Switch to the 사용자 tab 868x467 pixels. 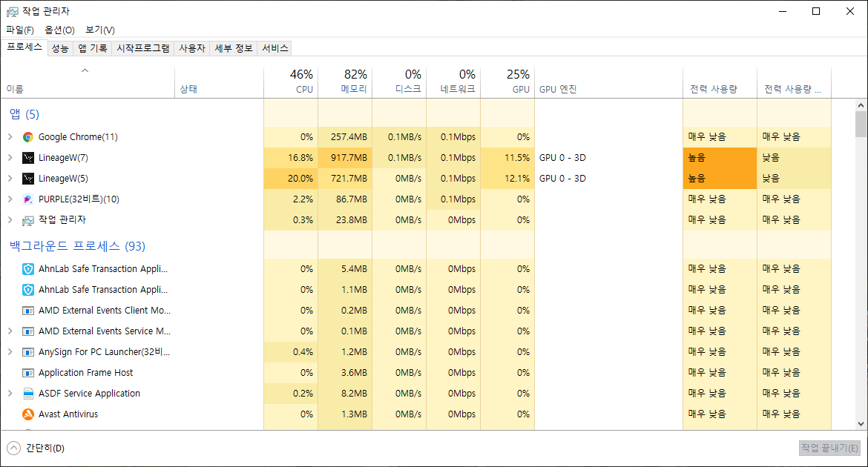[x=192, y=49]
